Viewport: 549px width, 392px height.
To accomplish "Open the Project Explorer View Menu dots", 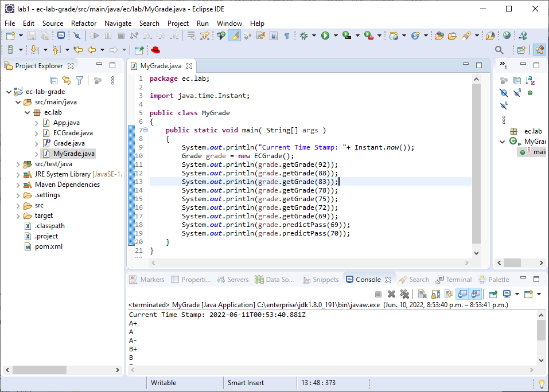I will pyautogui.click(x=112, y=81).
